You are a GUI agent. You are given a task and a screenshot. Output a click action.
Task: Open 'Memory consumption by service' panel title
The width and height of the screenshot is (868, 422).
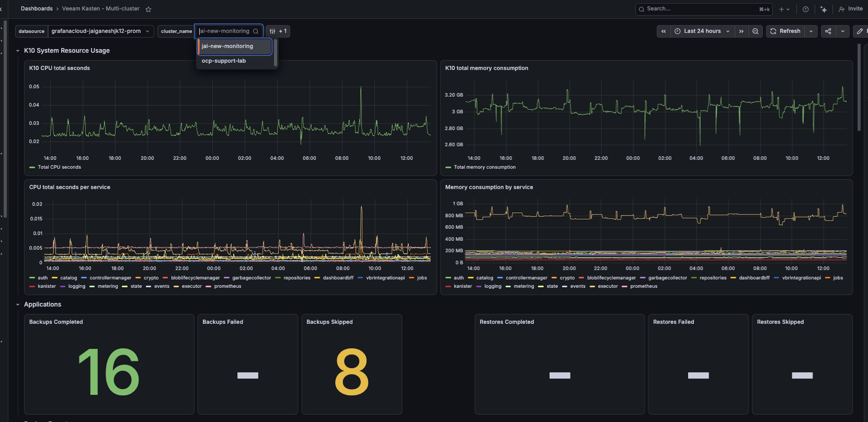(x=489, y=187)
